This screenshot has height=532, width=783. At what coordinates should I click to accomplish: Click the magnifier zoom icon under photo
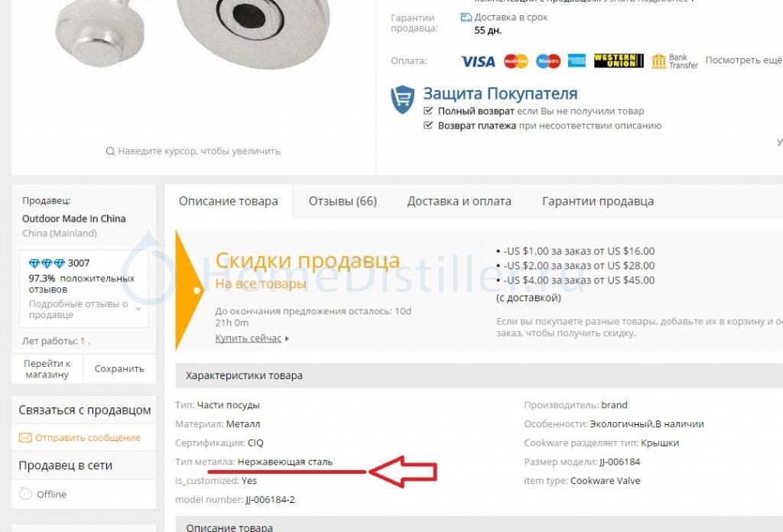tap(110, 151)
